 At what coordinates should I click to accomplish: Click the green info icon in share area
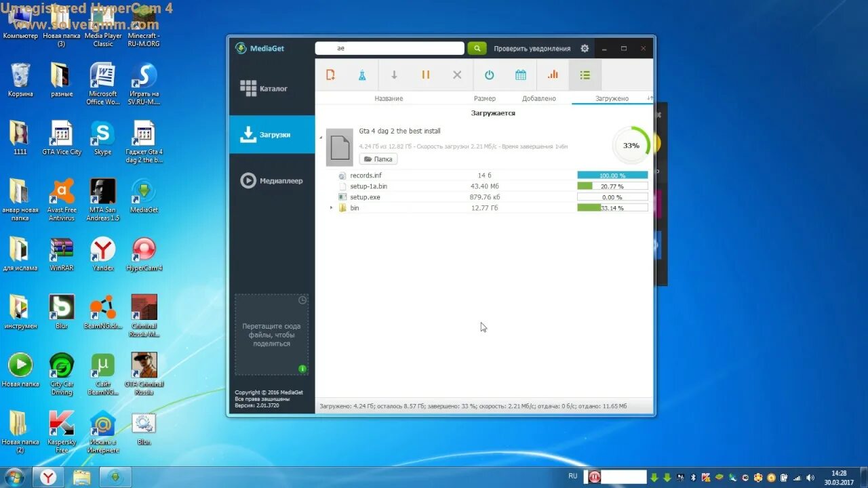coord(302,369)
